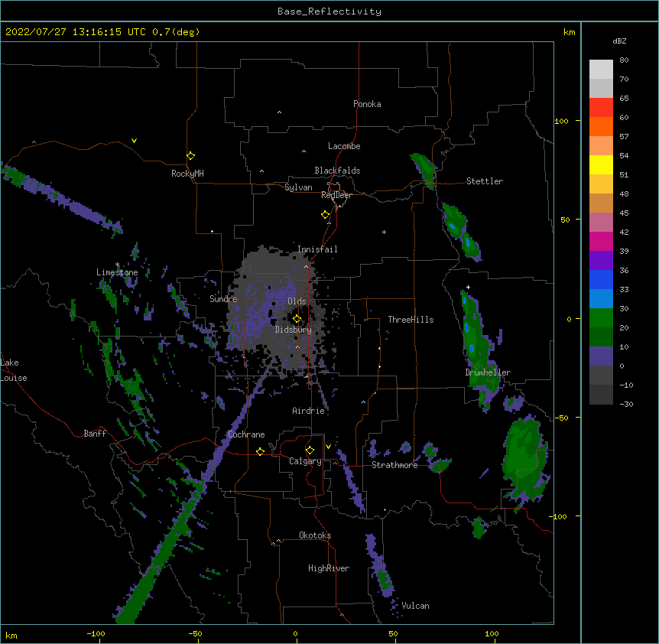The height and width of the screenshot is (644, 659).
Task: Click the yellow diamond marker above RockyMH
Action: click(x=190, y=156)
